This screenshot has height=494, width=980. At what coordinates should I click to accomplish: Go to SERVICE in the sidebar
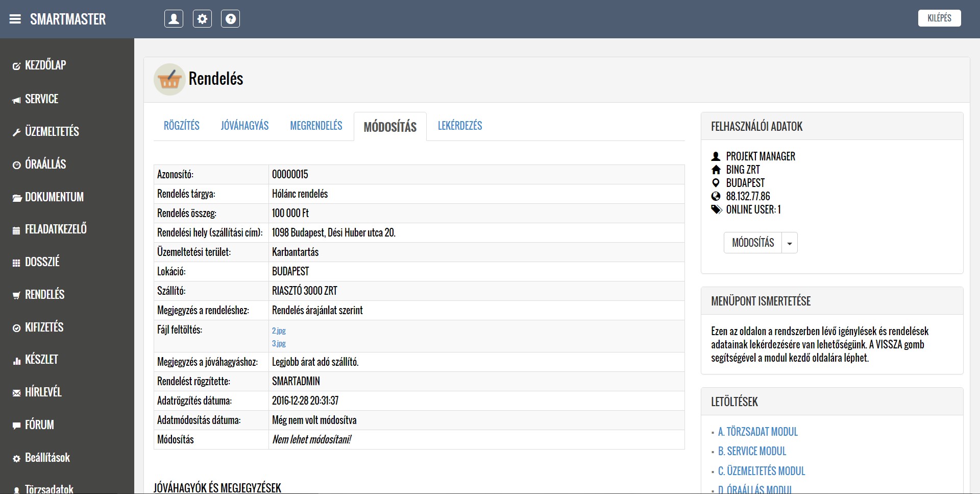coord(41,99)
